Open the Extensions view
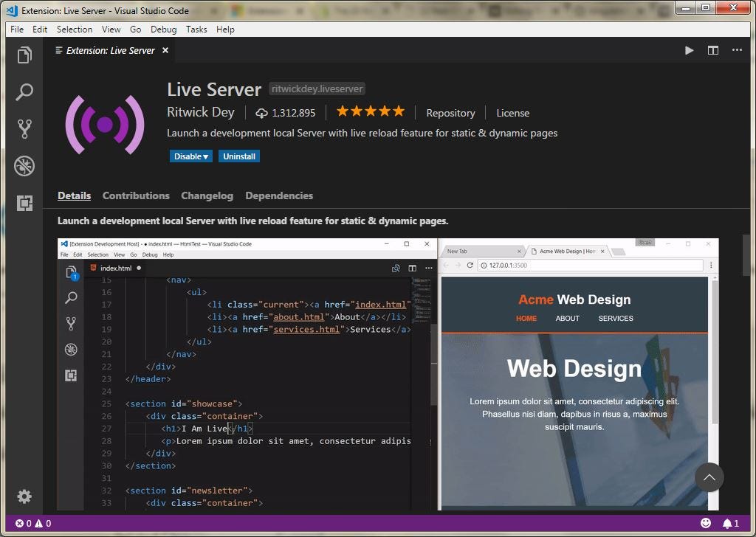This screenshot has width=756, height=537. pos(24,203)
